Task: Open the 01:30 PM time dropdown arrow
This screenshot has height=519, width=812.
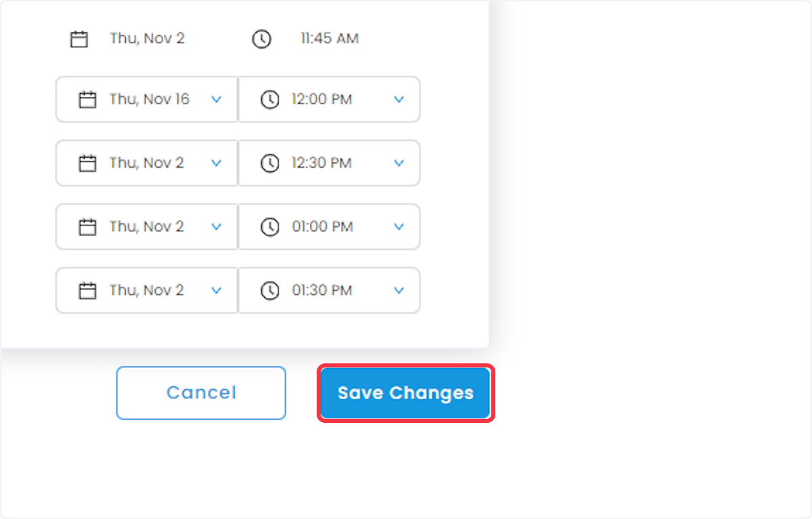Action: tap(399, 290)
